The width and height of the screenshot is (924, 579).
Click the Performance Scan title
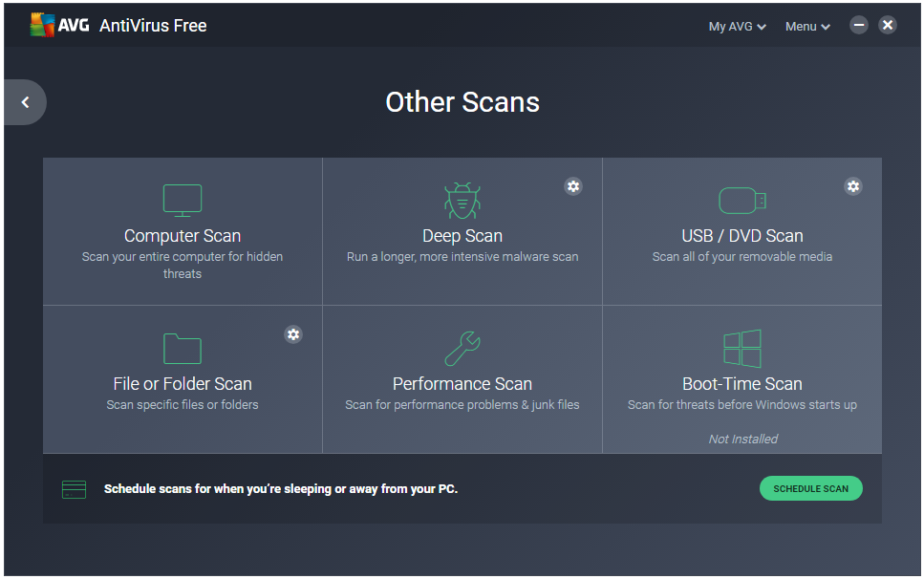[x=462, y=384]
